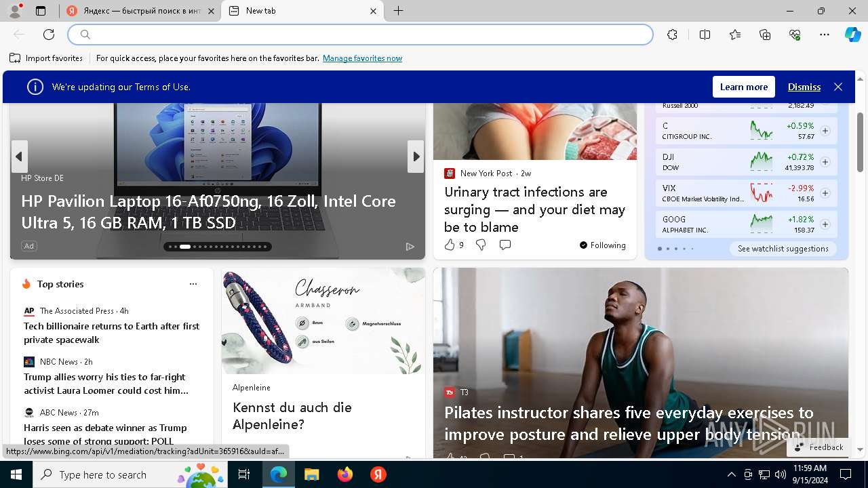Open Trump allies worry NBC News story
The width and height of the screenshot is (868, 488).
pos(106,384)
